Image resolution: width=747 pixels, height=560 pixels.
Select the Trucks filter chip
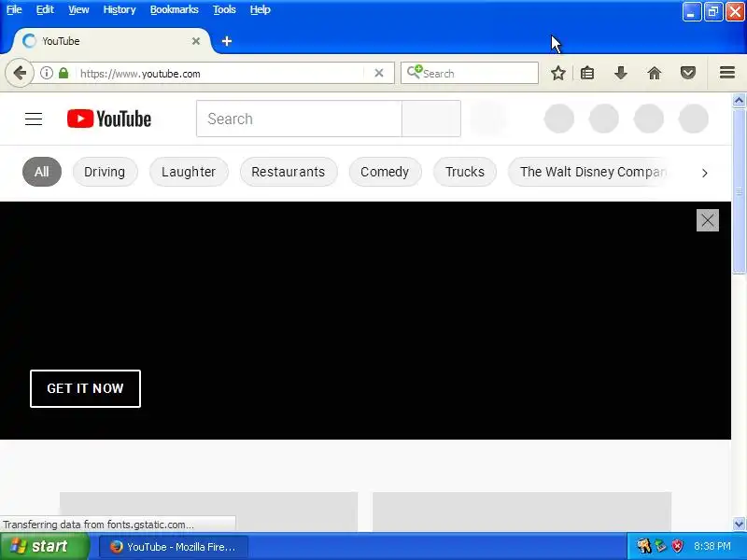[x=465, y=172]
